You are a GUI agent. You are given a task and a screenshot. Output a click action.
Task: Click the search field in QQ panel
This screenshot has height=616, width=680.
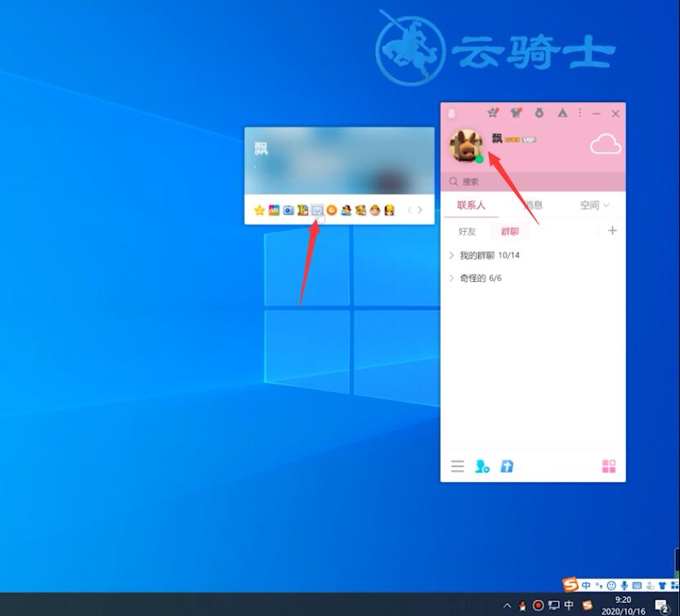point(533,181)
